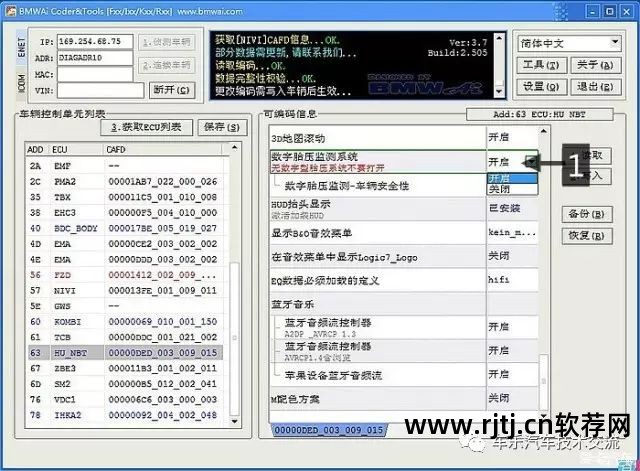Click ECU list scroll-down arrow

click(x=234, y=421)
